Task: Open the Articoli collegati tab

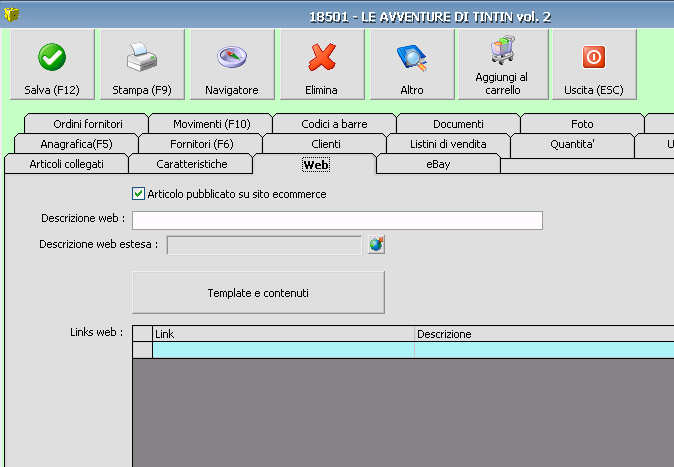Action: pos(67,164)
